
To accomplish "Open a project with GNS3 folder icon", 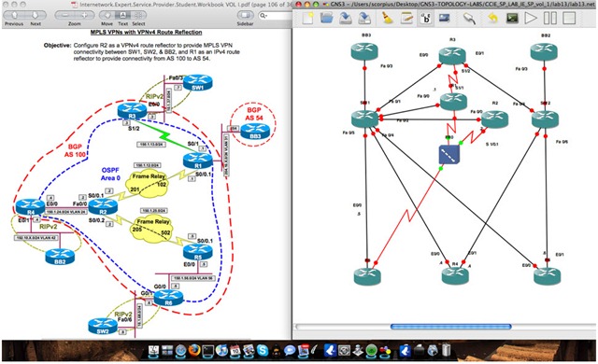I will (x=326, y=18).
